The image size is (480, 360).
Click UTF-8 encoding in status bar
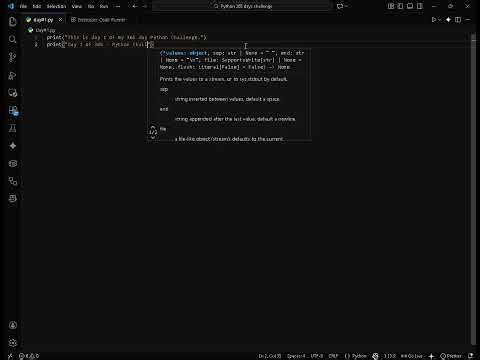[317, 356]
